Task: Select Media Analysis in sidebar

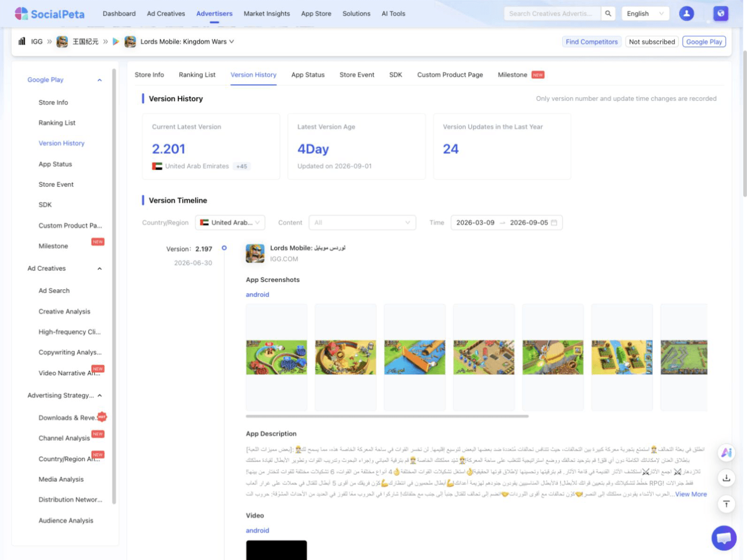Action: 61,479
